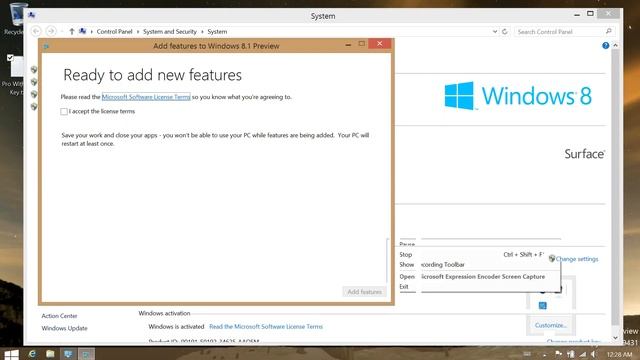
Task: Click the shield icon beside Change settings
Action: coord(551,258)
